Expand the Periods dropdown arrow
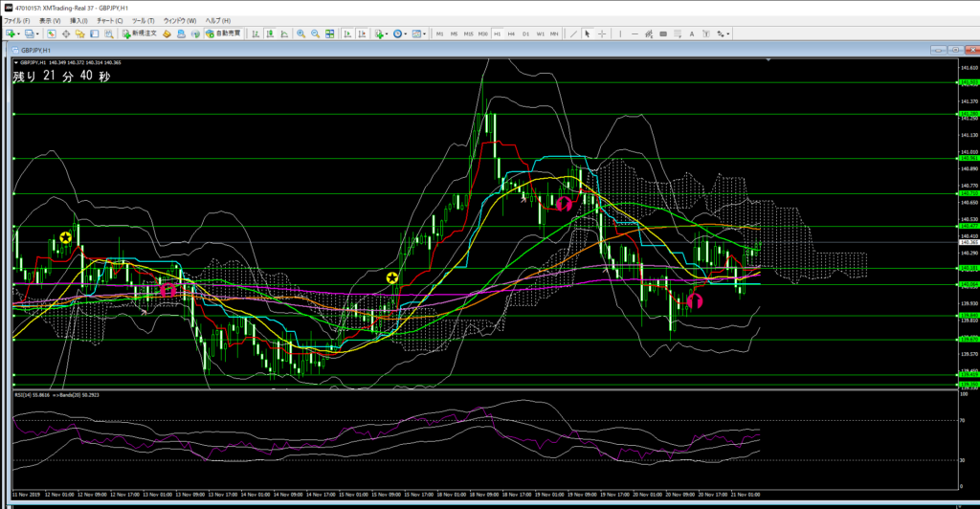This screenshot has height=509, width=980. (x=405, y=33)
